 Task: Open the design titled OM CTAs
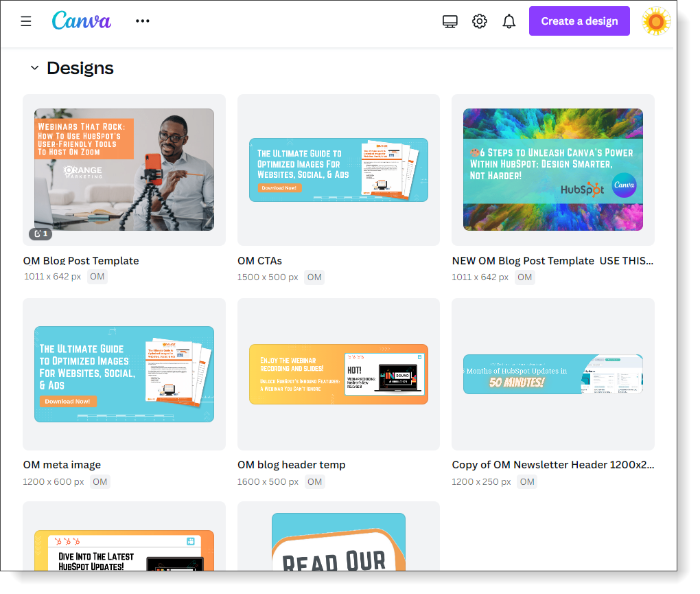coord(338,169)
